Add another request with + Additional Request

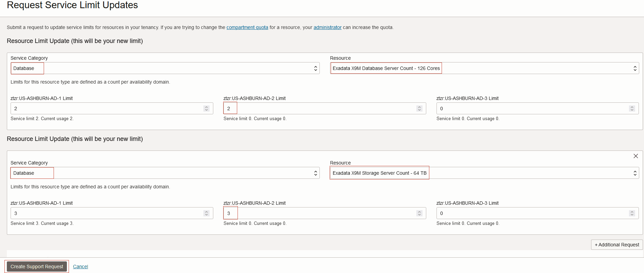(617, 245)
